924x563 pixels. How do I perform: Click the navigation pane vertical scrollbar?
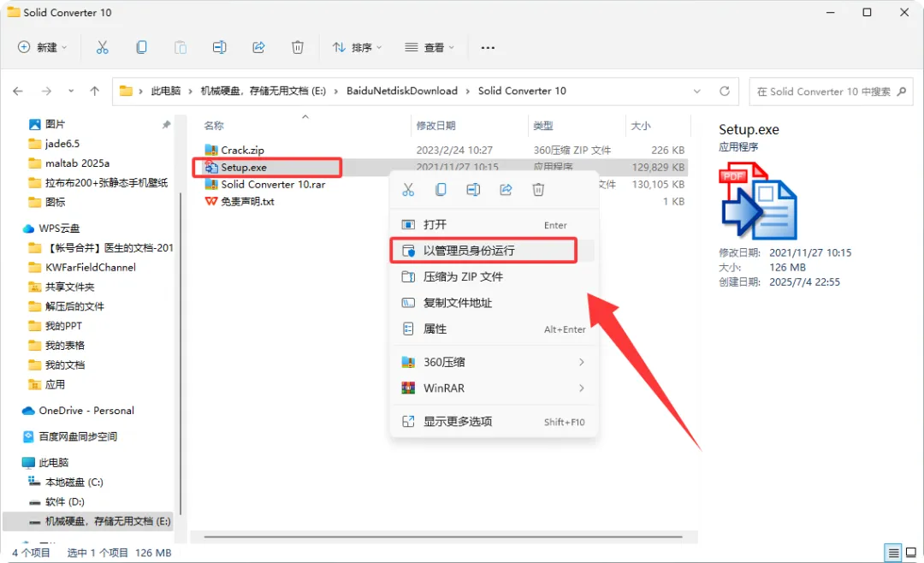tap(181, 353)
